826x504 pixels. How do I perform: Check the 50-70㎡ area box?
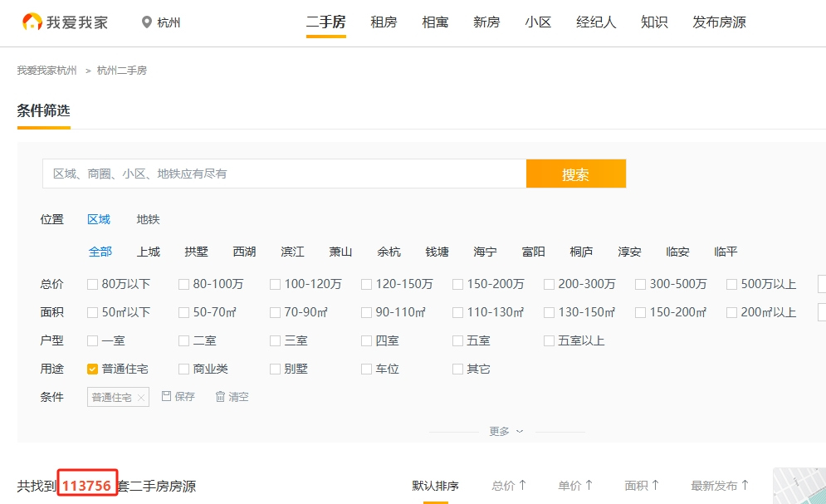183,313
